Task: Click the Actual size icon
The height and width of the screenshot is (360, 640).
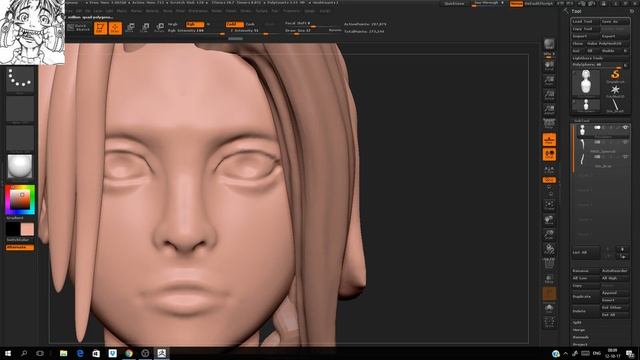Action: [549, 95]
